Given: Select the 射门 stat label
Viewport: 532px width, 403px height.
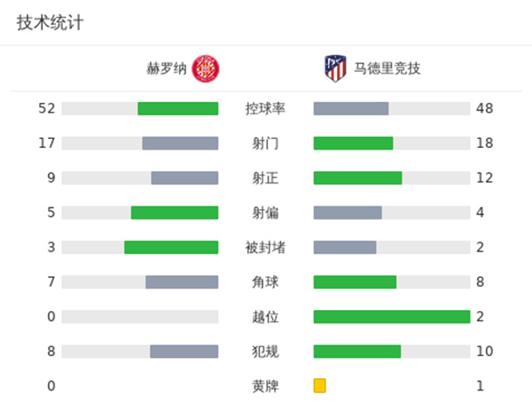Looking at the screenshot, I should pyautogui.click(x=265, y=143).
